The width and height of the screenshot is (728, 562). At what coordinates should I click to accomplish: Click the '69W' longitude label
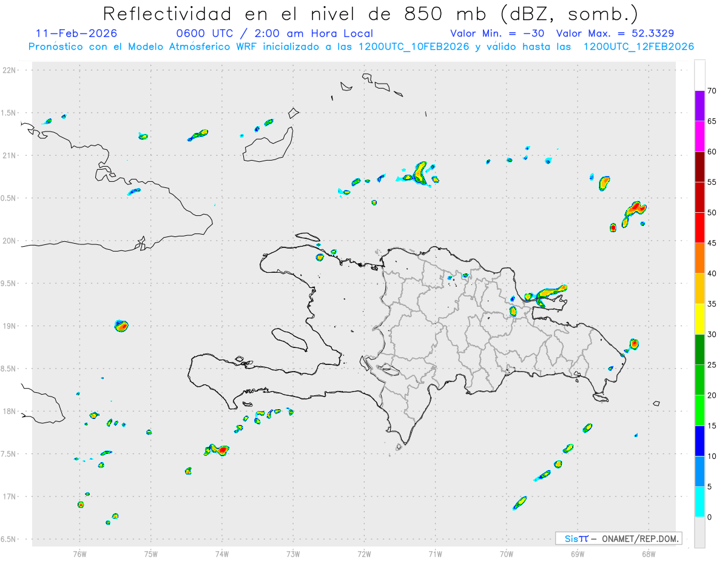(578, 554)
